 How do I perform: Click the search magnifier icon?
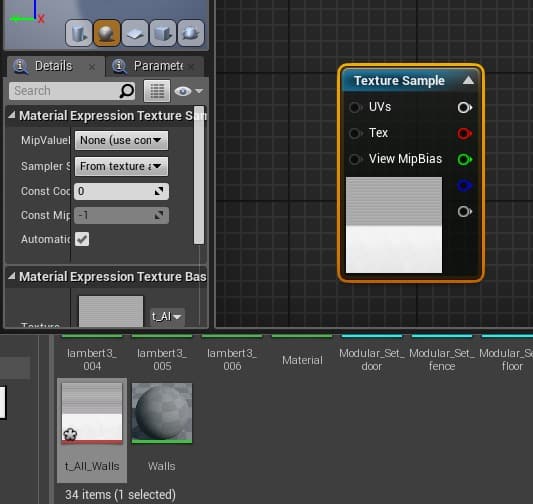pyautogui.click(x=127, y=91)
